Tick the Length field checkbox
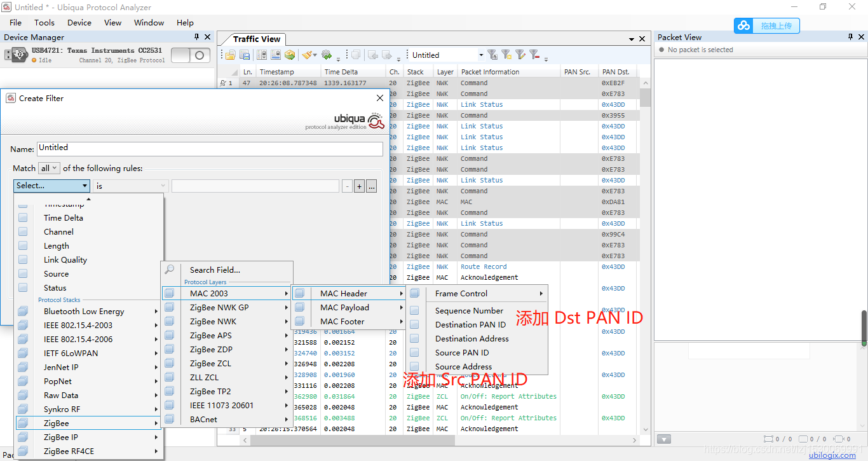 [23, 245]
